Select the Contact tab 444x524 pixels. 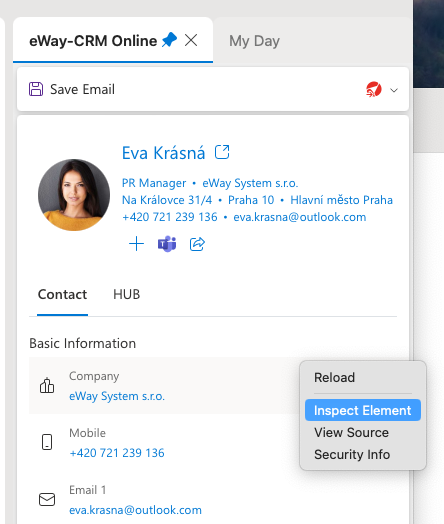click(x=62, y=294)
